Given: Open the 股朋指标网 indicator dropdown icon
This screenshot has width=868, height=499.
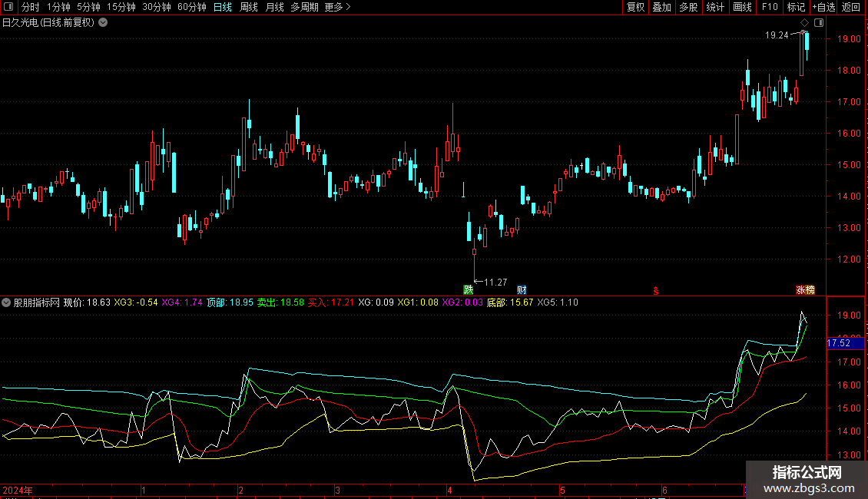Looking at the screenshot, I should (x=6, y=302).
